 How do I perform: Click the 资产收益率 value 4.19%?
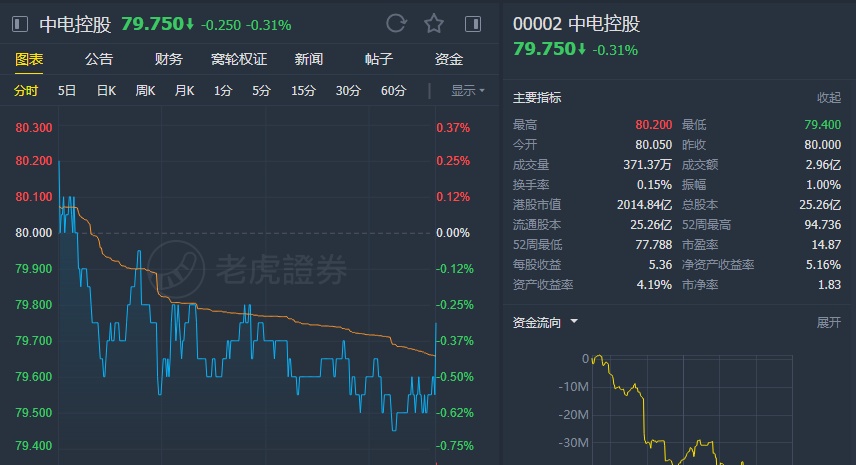654,285
